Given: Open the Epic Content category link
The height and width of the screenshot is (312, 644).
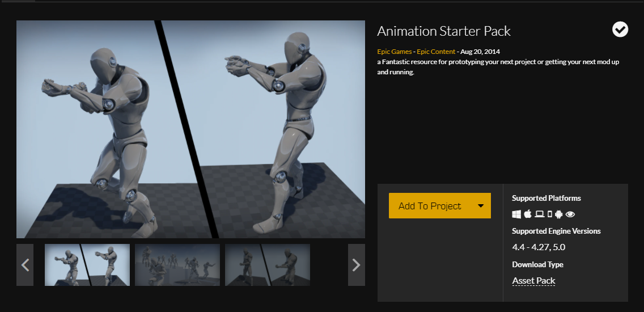Looking at the screenshot, I should pyautogui.click(x=436, y=52).
